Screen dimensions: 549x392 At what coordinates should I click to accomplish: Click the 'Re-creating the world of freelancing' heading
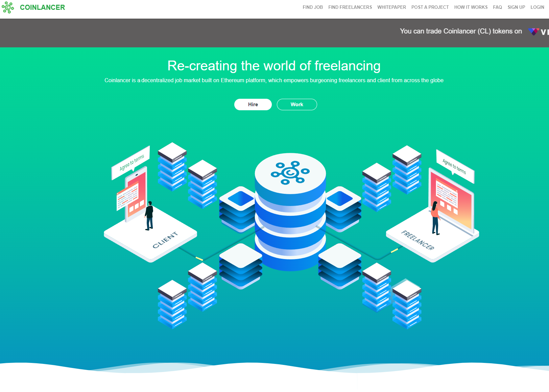point(274,66)
